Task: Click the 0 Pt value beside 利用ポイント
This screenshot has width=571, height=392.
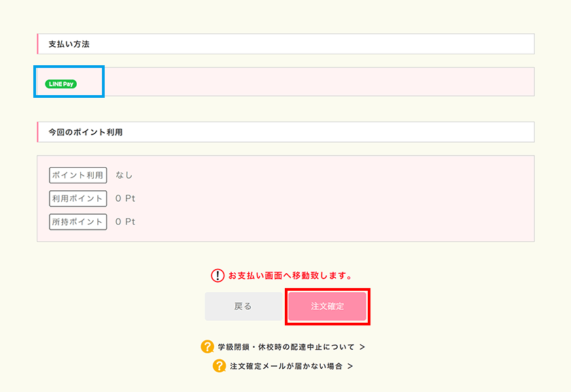Action: [x=125, y=198]
